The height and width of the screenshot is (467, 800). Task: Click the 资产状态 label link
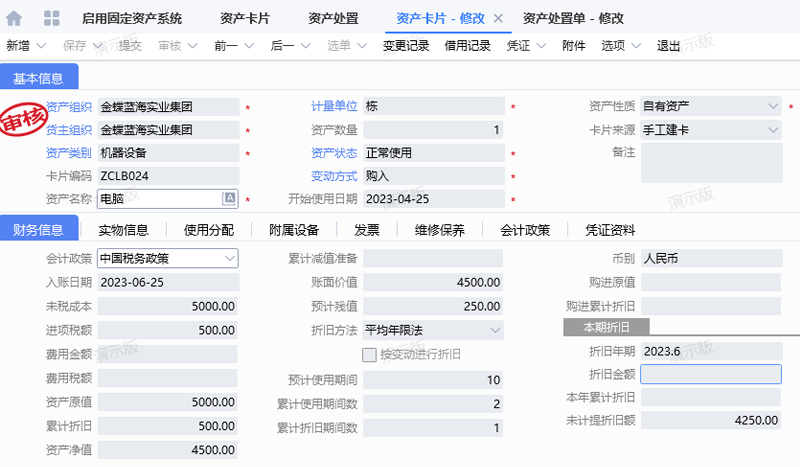(334, 153)
